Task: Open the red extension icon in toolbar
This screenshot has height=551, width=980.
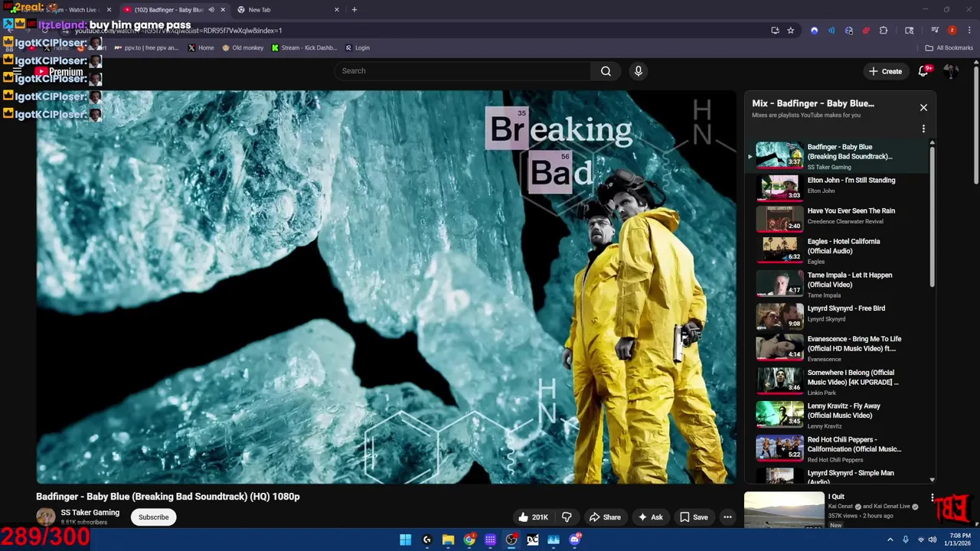Action: click(x=866, y=31)
